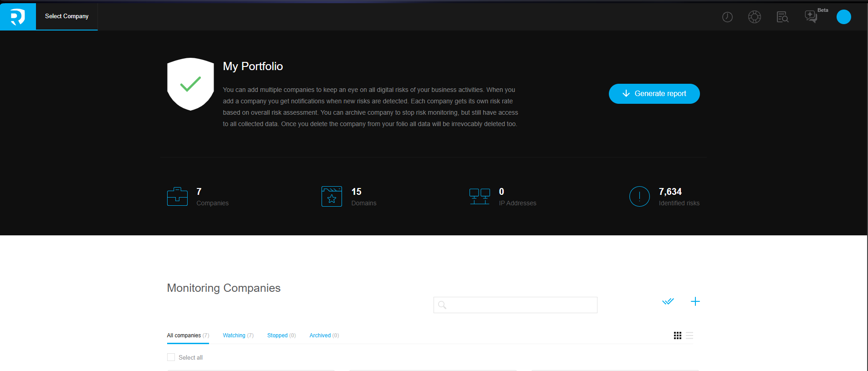Image resolution: width=868 pixels, height=371 pixels.
Task: Add a new company with plus icon
Action: tap(695, 301)
